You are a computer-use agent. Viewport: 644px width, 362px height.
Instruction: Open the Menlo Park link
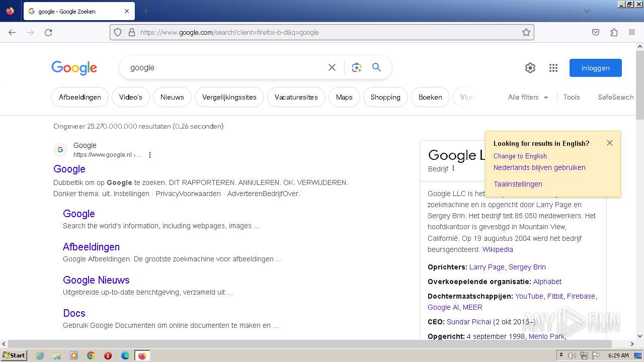click(547, 336)
